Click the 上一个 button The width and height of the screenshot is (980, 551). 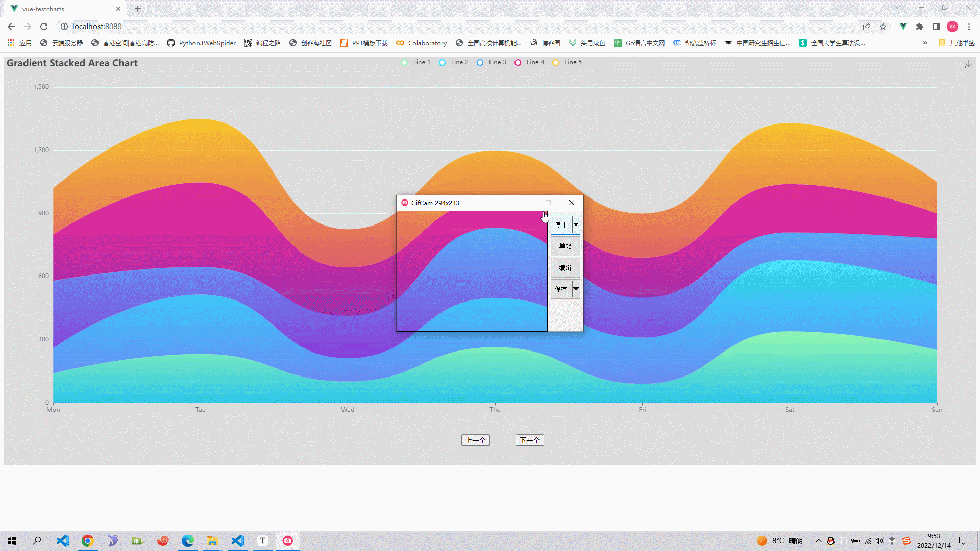(x=475, y=440)
